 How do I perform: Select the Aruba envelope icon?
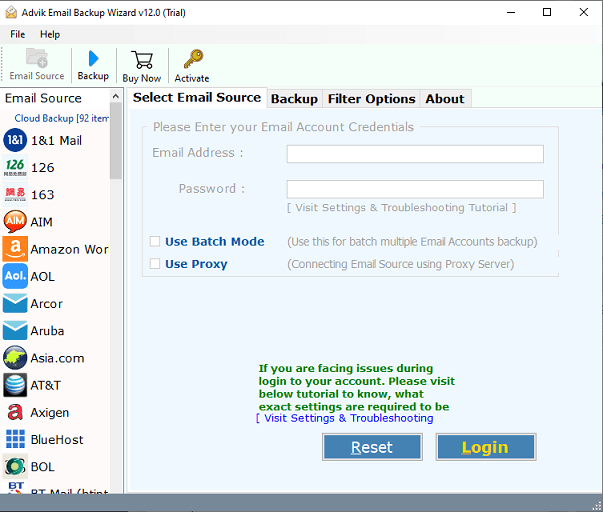click(x=15, y=330)
